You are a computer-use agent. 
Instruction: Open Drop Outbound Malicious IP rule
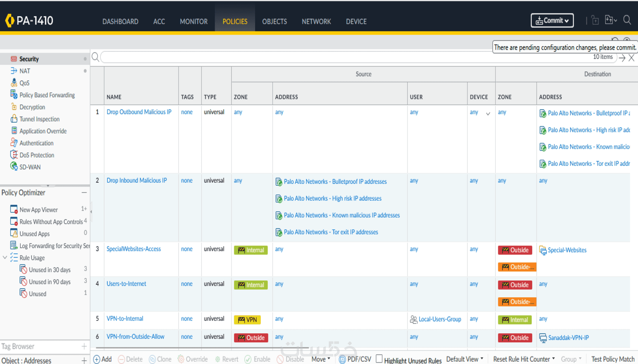click(x=139, y=112)
